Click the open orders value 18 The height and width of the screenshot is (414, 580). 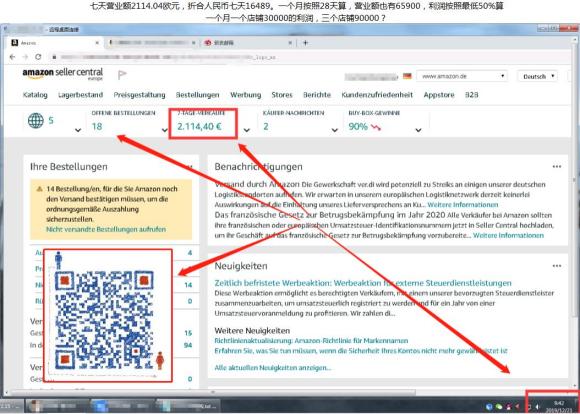(97, 127)
